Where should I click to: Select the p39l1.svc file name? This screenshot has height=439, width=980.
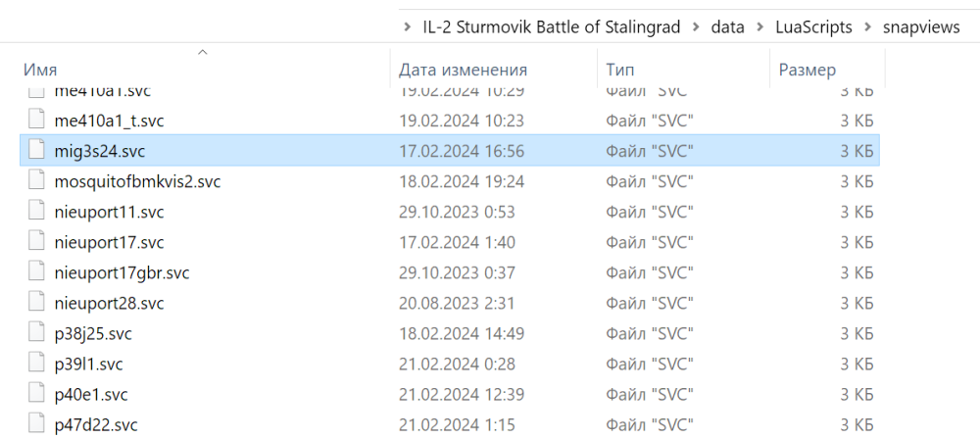click(x=89, y=364)
